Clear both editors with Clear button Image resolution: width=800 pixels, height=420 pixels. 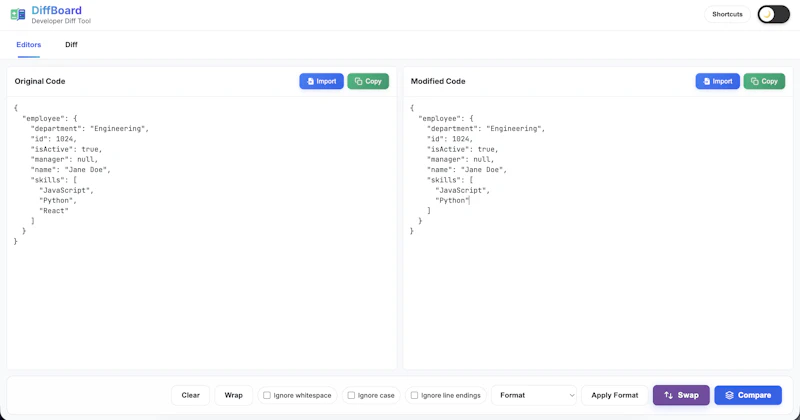coord(190,396)
